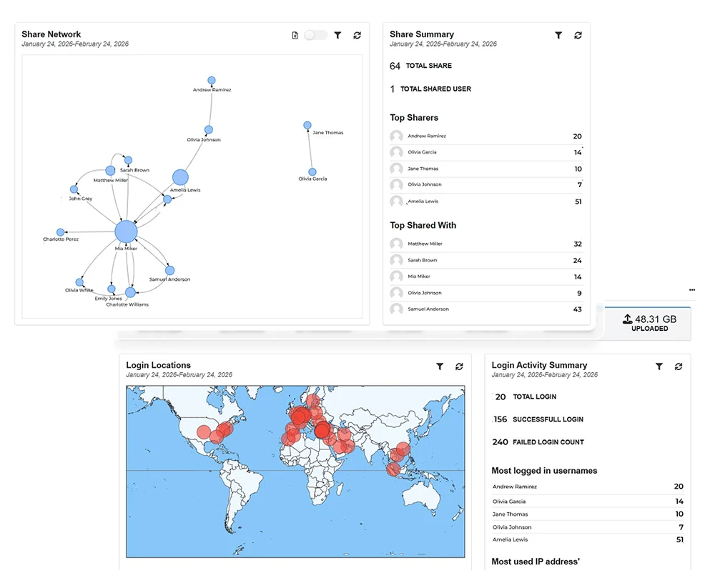Viewport: 715px width, 588px height.
Task: Refresh the Share Network panel
Action: pos(357,35)
